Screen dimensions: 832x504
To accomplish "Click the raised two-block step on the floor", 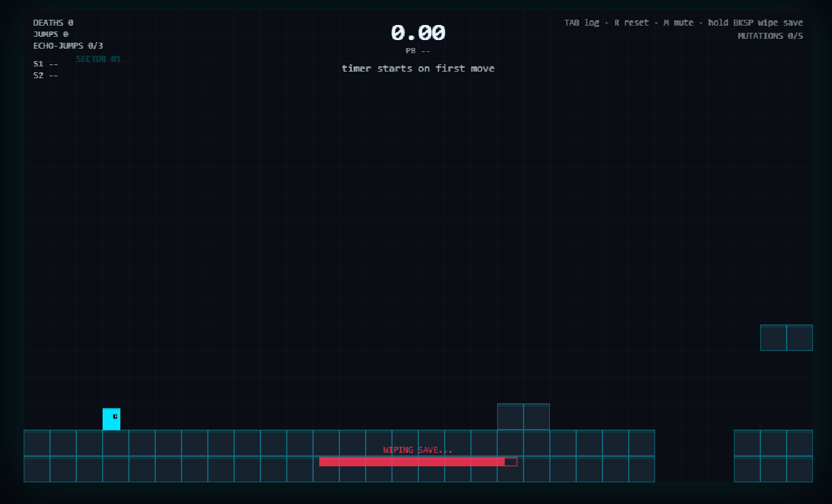I will pyautogui.click(x=524, y=417).
